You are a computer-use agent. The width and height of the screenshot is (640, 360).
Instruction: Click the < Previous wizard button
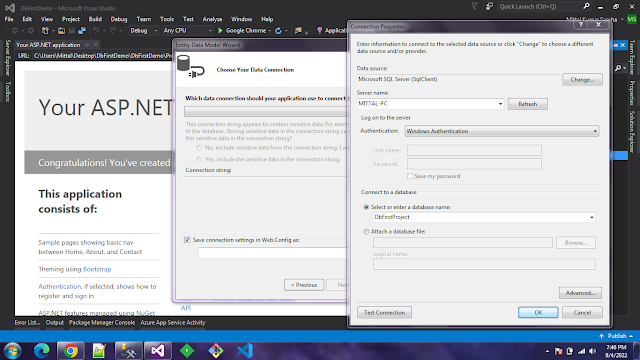[304, 285]
